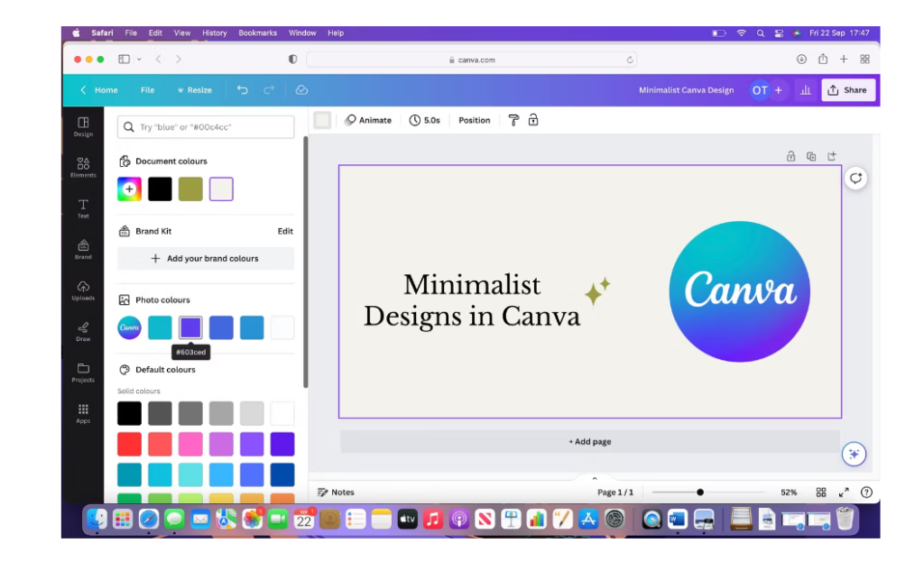Choose the teal photo colour swatch
Screen dimensions: 924x562
pyautogui.click(x=160, y=327)
